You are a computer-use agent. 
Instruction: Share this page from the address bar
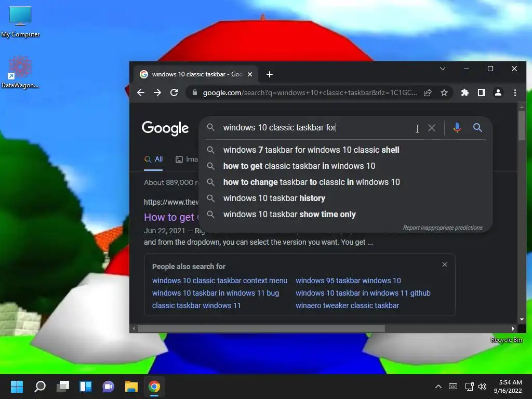(428, 92)
